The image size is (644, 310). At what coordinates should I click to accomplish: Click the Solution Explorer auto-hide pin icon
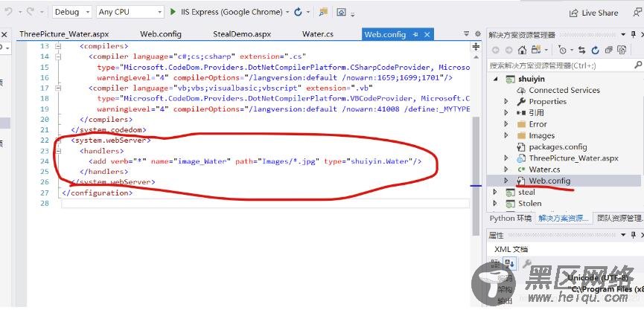pyautogui.click(x=634, y=34)
